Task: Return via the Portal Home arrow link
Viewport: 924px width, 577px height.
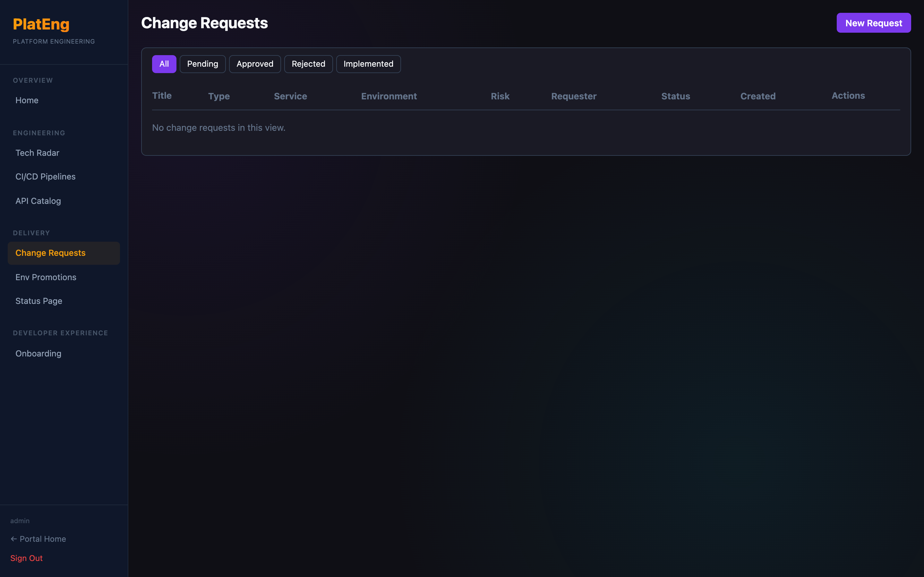Action: pos(38,539)
